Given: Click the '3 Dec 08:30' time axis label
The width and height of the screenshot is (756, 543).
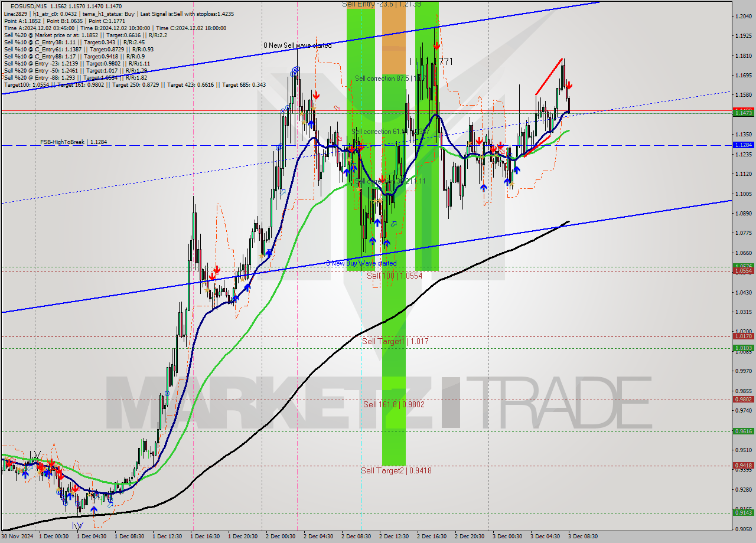Looking at the screenshot, I should [x=582, y=537].
